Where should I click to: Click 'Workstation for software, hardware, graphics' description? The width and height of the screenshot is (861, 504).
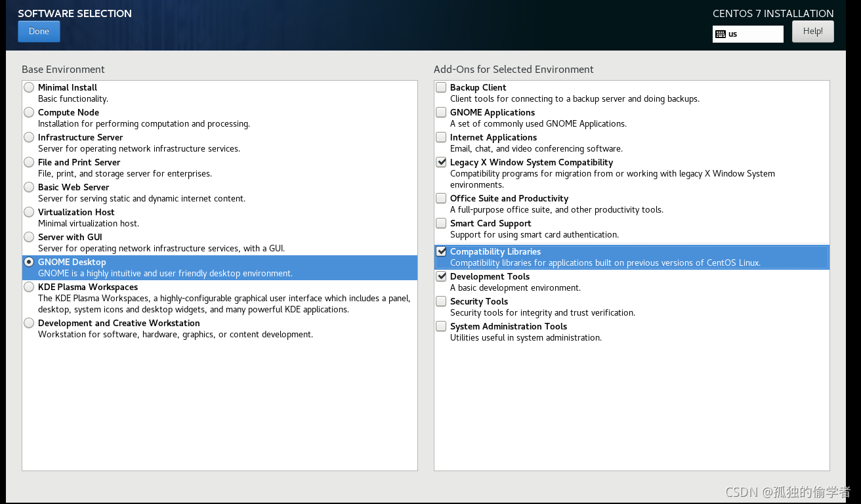click(175, 335)
